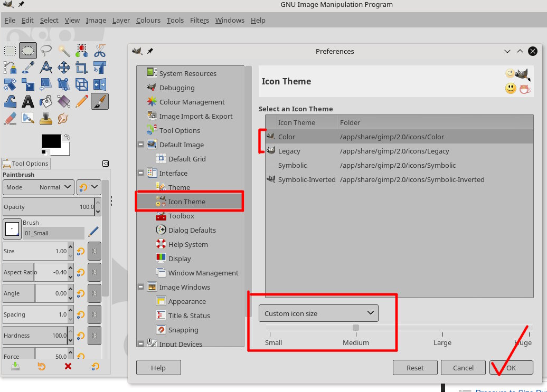Select the Flip tool

(100, 84)
